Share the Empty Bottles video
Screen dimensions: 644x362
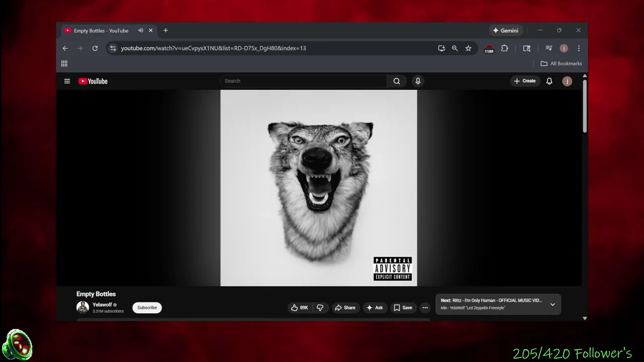345,308
